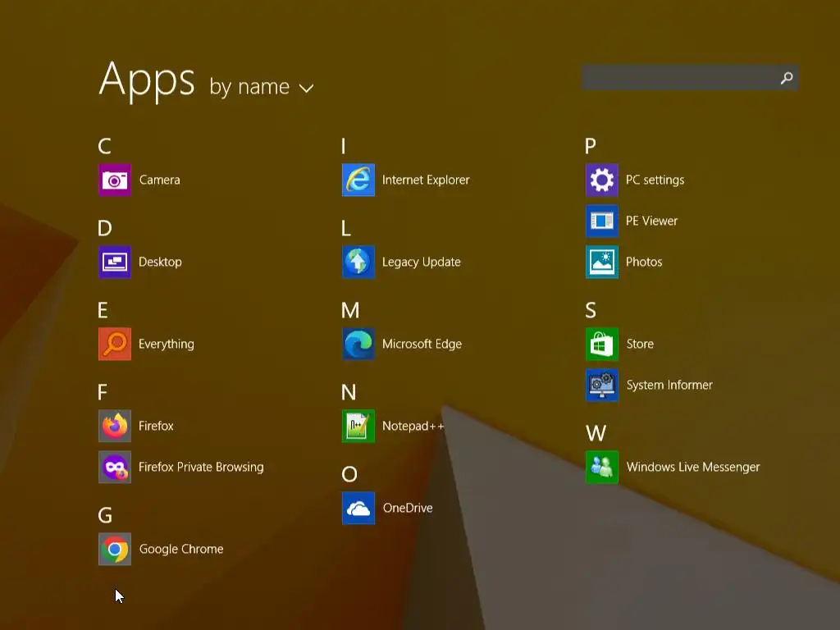The width and height of the screenshot is (840, 630).
Task: Click the 'Firefox Private Browsing' text
Action: click(201, 467)
